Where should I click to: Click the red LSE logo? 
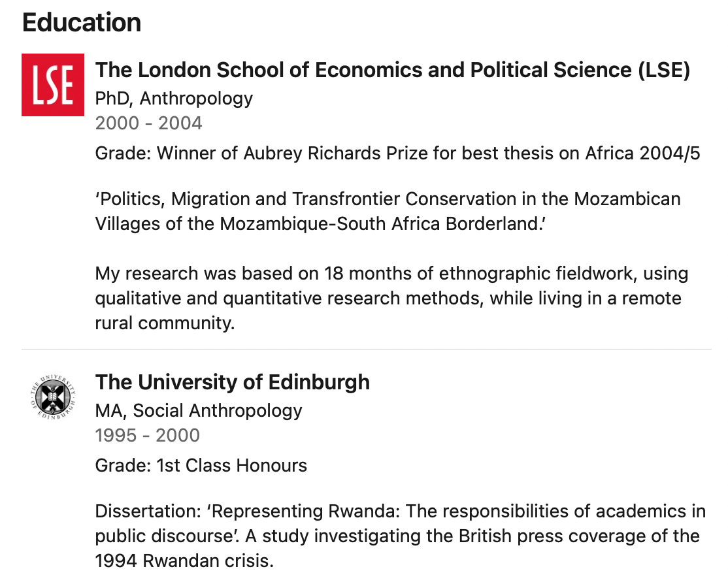click(x=53, y=85)
